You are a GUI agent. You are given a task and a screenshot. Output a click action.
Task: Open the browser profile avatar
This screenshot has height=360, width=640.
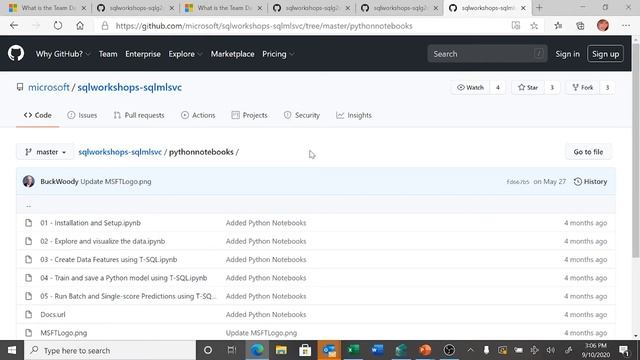coord(603,25)
